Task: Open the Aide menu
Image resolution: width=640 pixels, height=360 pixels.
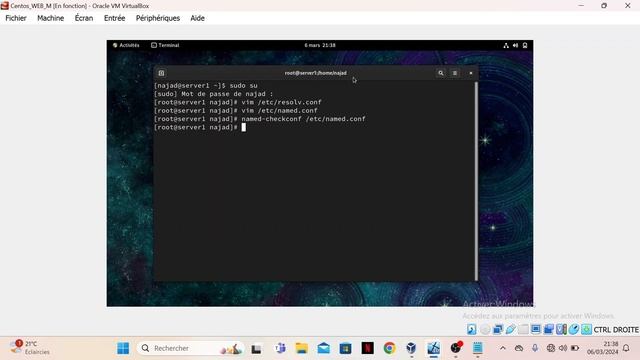Action: point(198,18)
